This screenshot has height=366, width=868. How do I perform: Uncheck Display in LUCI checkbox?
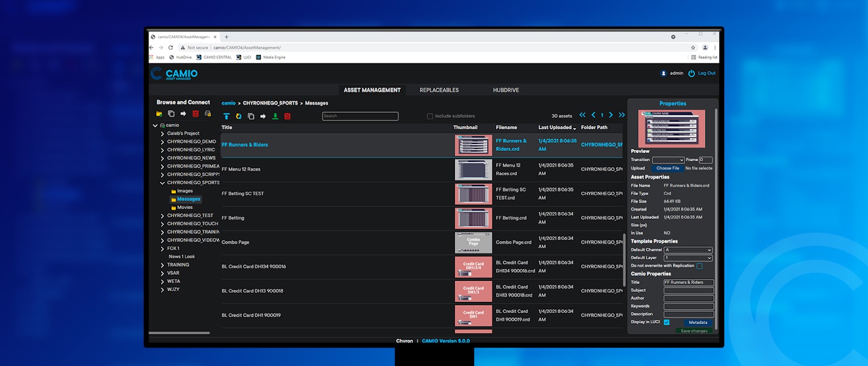667,323
